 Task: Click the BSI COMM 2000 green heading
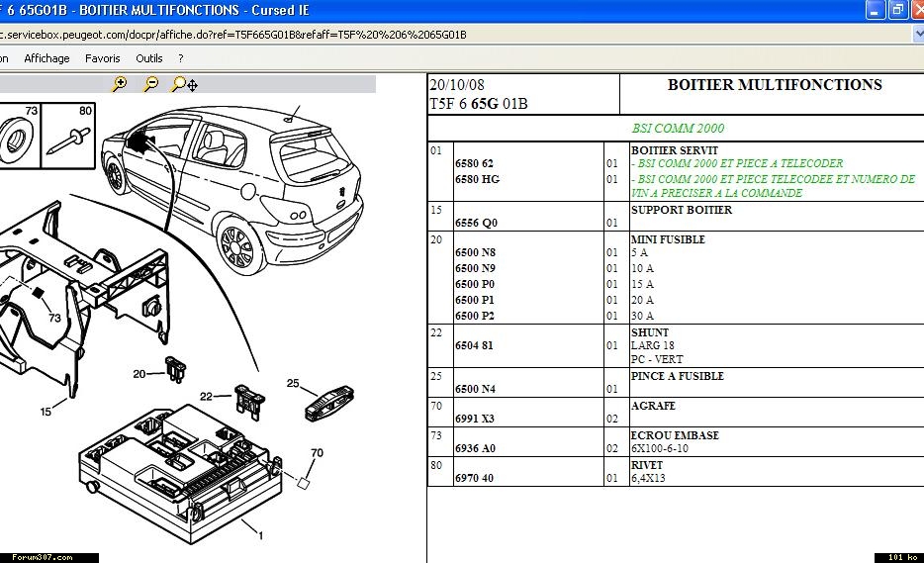click(x=678, y=128)
